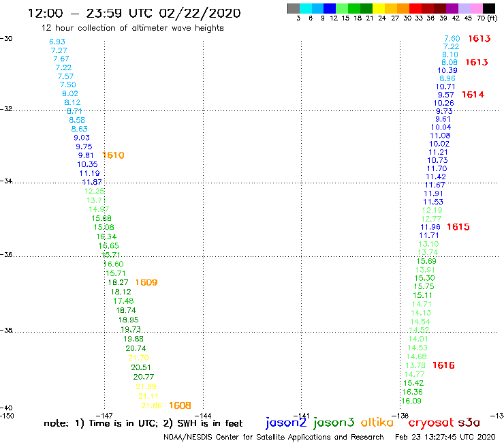Select the 's3a' satellite legend label
Image resolution: width=504 pixels, height=443 pixels.
469,423
